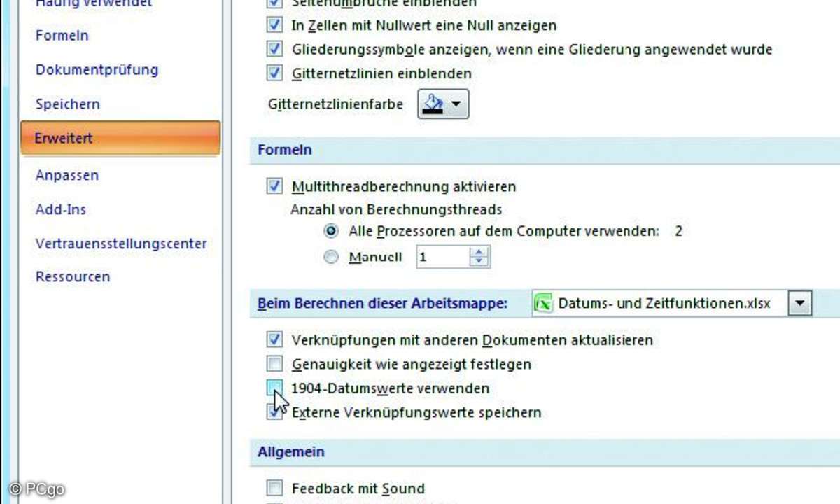This screenshot has height=504, width=840.
Task: Open the Vertrauensstellungscenter category
Action: 121,244
